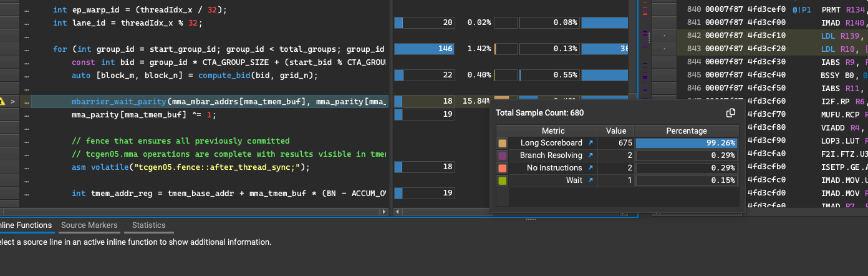The height and width of the screenshot is (276, 868).
Task: Sort by the Value column header
Action: pyautogui.click(x=616, y=131)
